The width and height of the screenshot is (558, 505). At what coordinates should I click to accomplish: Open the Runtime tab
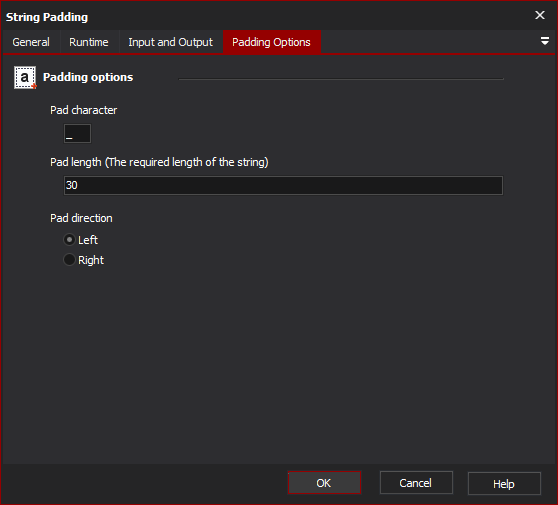coord(89,42)
